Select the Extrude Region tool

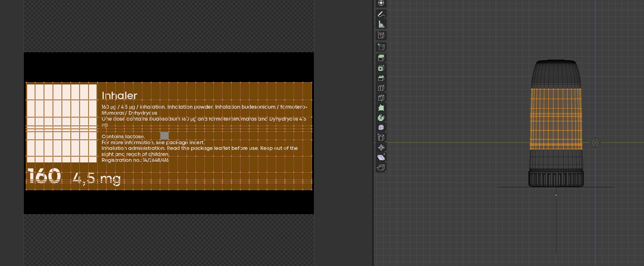pos(381,58)
